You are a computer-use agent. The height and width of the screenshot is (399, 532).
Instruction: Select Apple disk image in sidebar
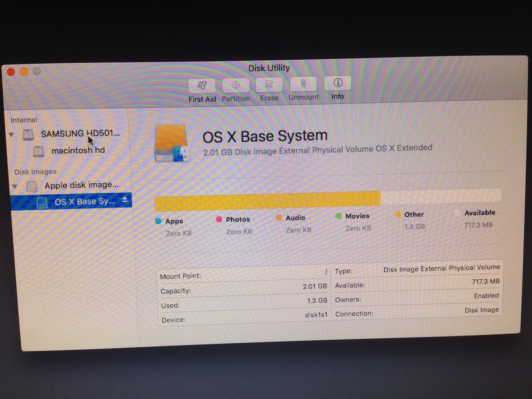[81, 185]
